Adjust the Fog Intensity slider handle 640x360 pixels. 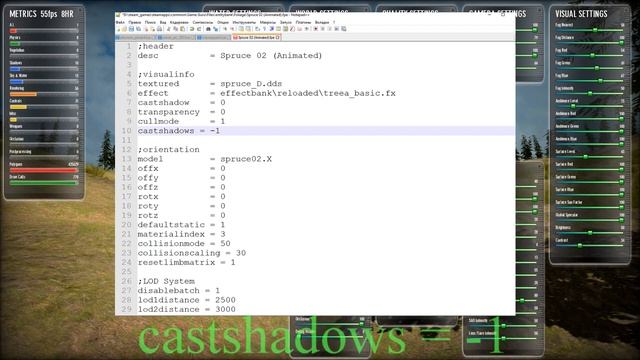tap(590, 93)
